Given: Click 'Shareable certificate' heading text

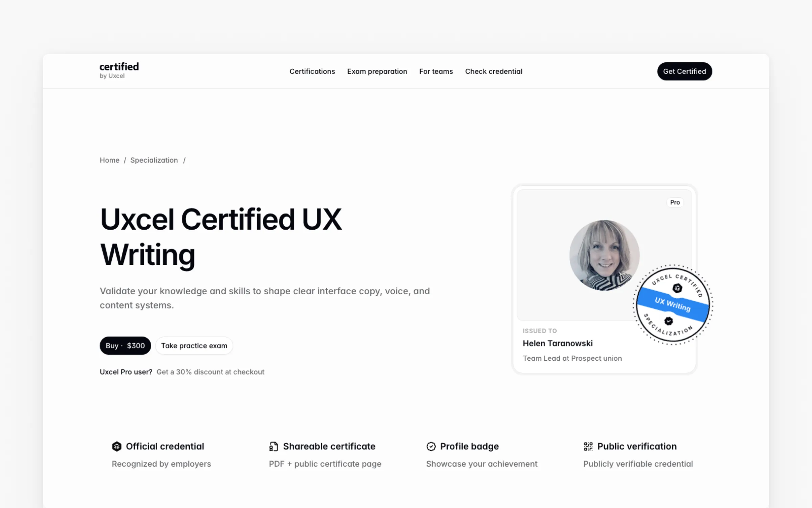Looking at the screenshot, I should tap(329, 446).
